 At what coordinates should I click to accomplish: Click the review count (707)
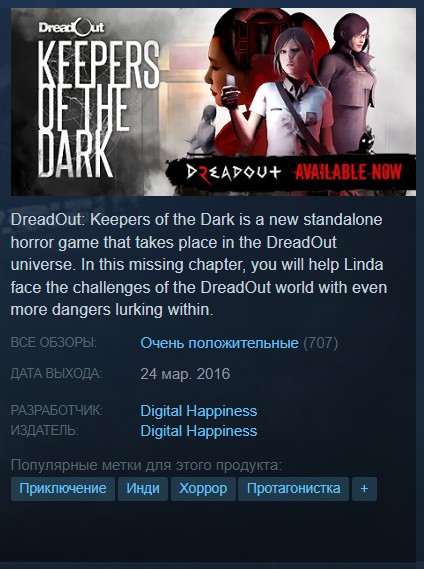(x=321, y=343)
